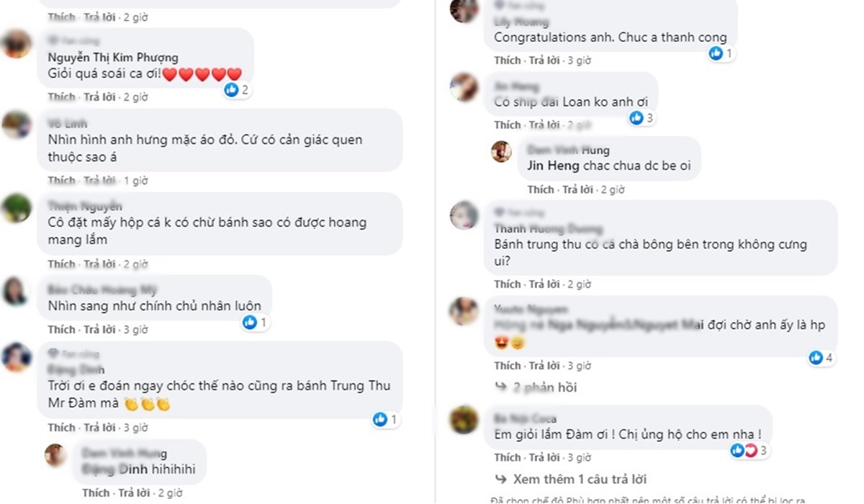Click like icon on 'Trời ơi e đoán ngay' comment

coord(380,419)
